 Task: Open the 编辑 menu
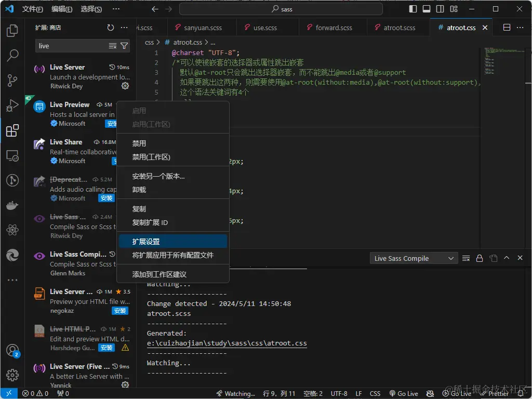coord(62,9)
